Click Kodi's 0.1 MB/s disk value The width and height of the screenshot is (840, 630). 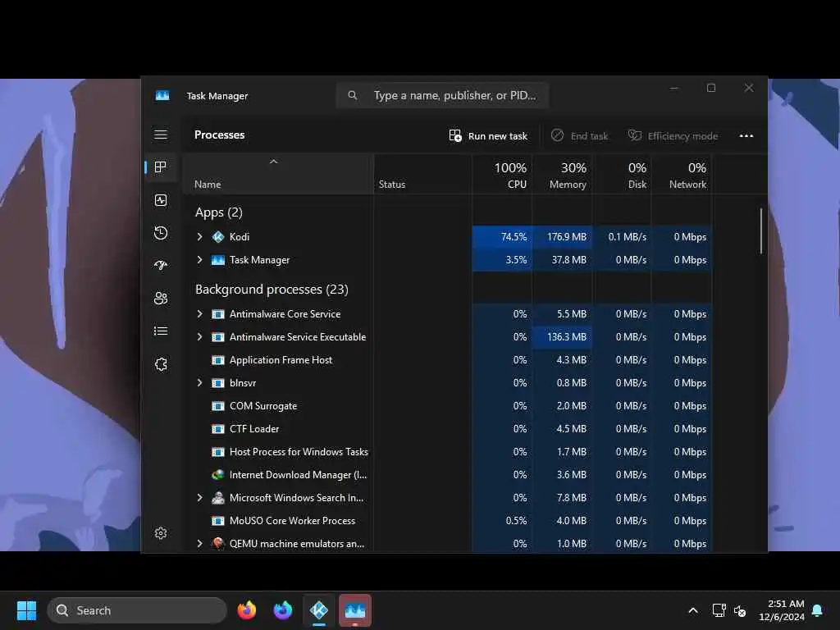(x=628, y=237)
